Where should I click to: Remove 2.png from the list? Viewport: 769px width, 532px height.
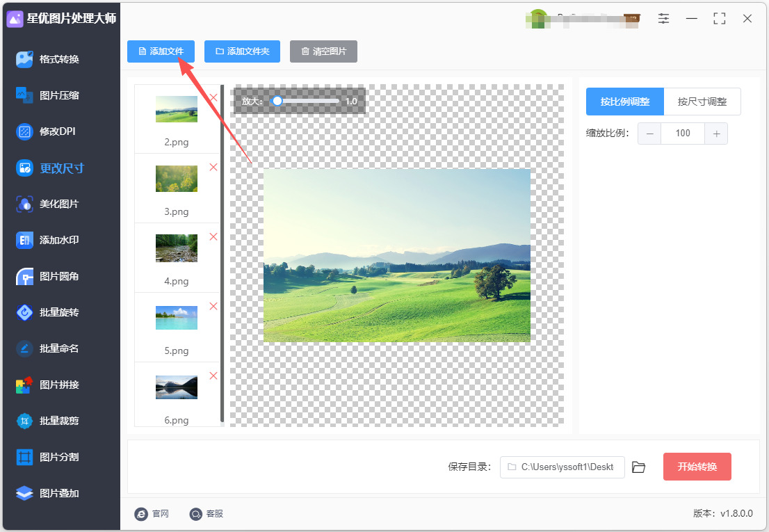(213, 97)
